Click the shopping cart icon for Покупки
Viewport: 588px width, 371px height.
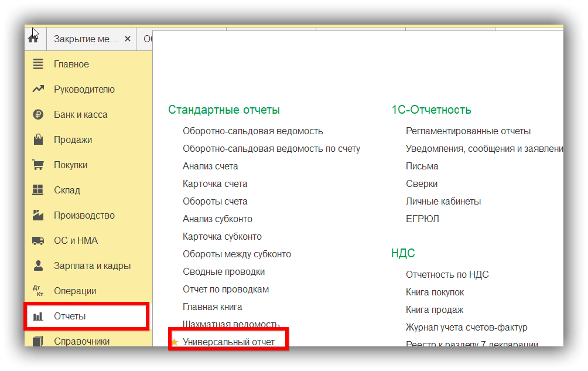(x=38, y=165)
